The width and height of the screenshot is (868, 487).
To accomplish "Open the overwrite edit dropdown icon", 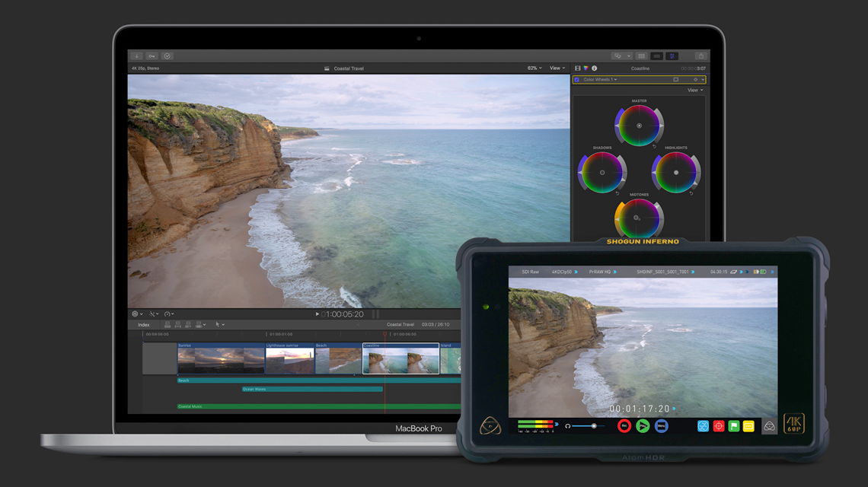I will (x=201, y=325).
